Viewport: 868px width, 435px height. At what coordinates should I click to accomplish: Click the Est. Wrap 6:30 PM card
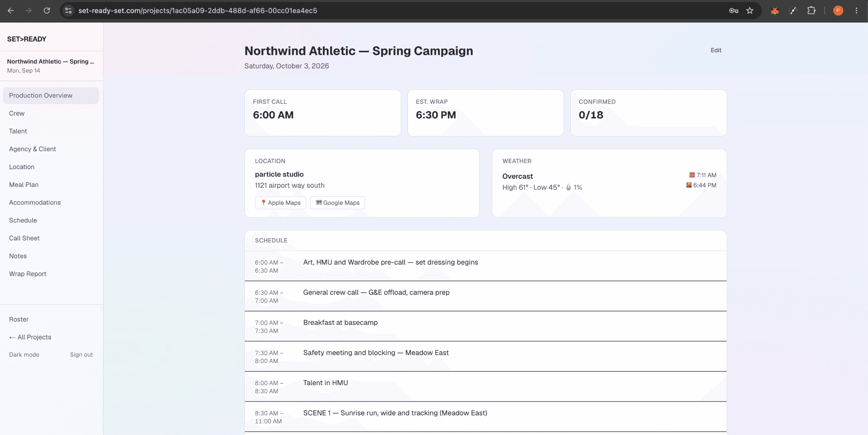pos(486,113)
